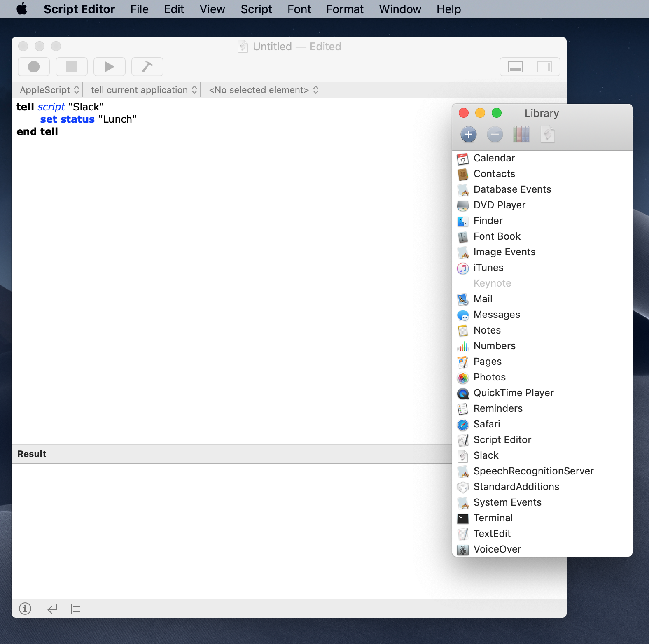Image resolution: width=649 pixels, height=644 pixels.
Task: Select the Calendar icon in the Library
Action: click(463, 159)
